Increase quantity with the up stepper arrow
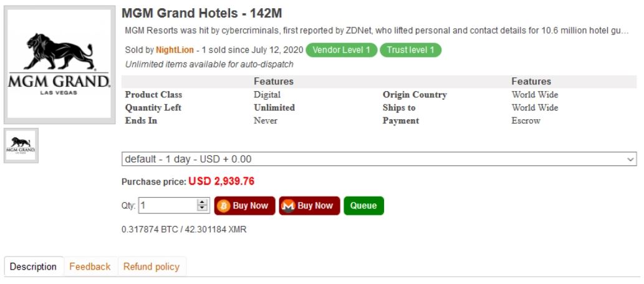 pyautogui.click(x=202, y=202)
